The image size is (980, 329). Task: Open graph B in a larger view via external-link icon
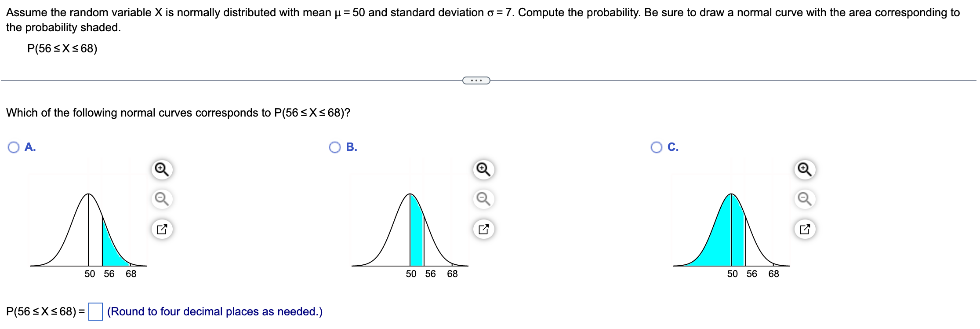[483, 228]
